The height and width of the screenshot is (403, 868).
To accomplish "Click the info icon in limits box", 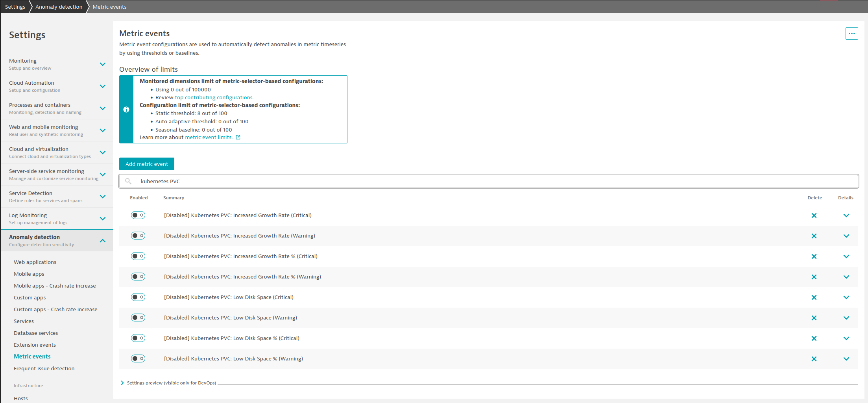I will point(126,110).
